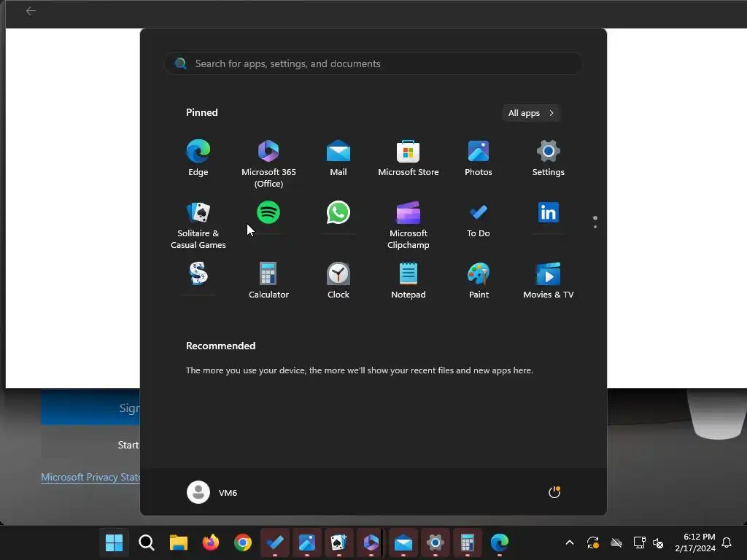Open Solitaire & Casual Games
Screen dimensions: 747x560
[198, 225]
